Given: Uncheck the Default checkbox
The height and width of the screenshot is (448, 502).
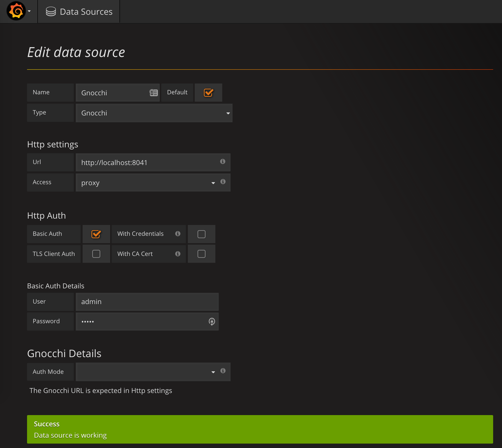Looking at the screenshot, I should 208,93.
